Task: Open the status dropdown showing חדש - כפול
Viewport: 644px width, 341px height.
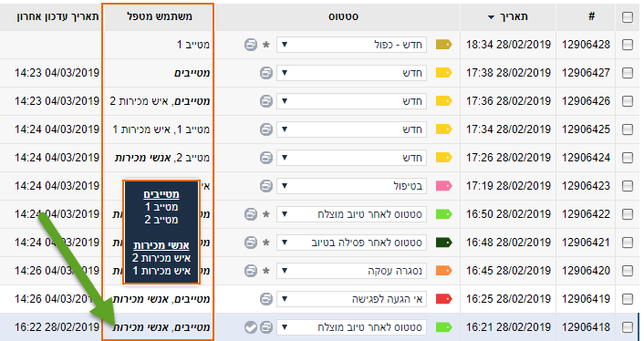Action: click(x=351, y=45)
